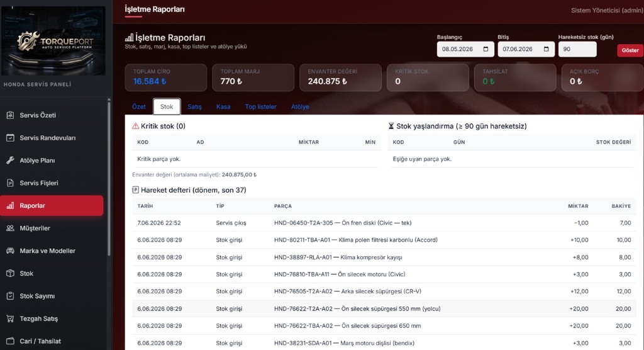Click HND-38231-SDA-A01 Marş motoru dişlisi row

[384, 342]
